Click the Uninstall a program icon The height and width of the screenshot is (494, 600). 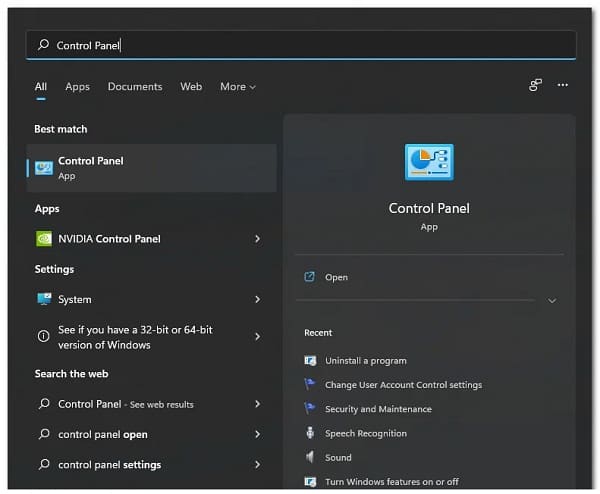(x=310, y=360)
